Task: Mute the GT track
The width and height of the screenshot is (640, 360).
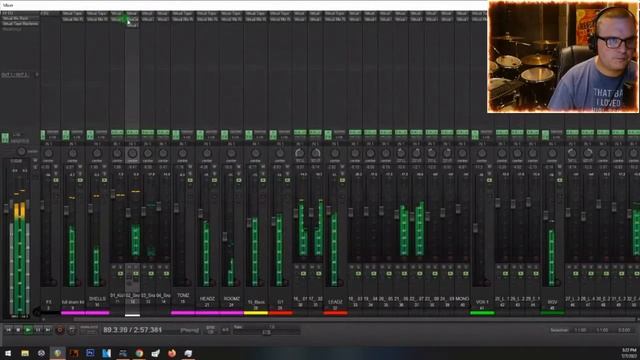Action: point(287,167)
